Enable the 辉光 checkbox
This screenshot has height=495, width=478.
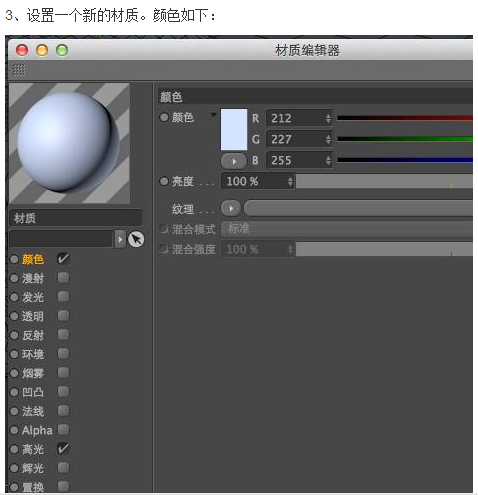click(63, 468)
